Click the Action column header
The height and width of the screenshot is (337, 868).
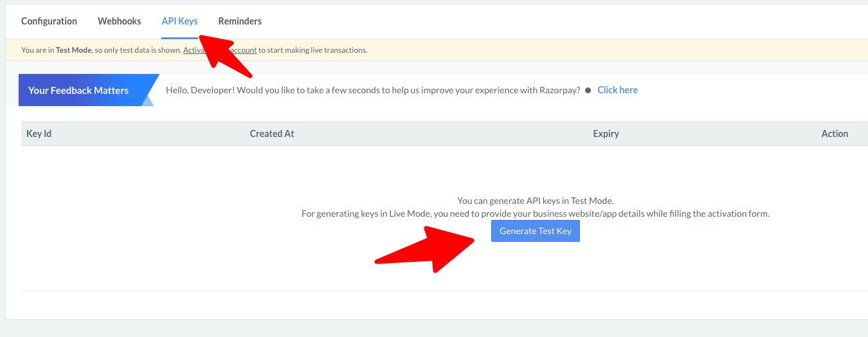(x=835, y=134)
